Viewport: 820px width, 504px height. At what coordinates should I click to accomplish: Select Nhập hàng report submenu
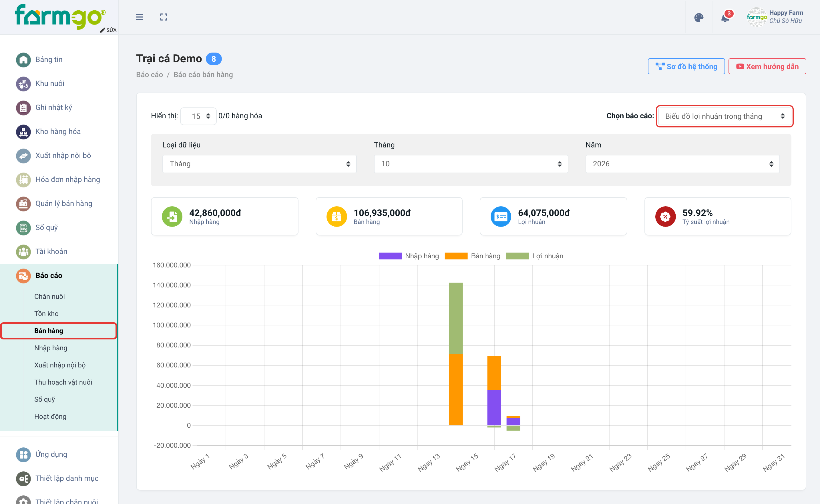tap(51, 348)
